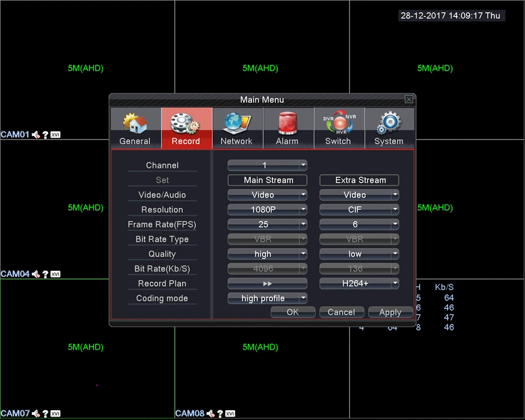Open Main Stream frame rate 25 dropdown
This screenshot has width=525, height=420.
(x=267, y=224)
